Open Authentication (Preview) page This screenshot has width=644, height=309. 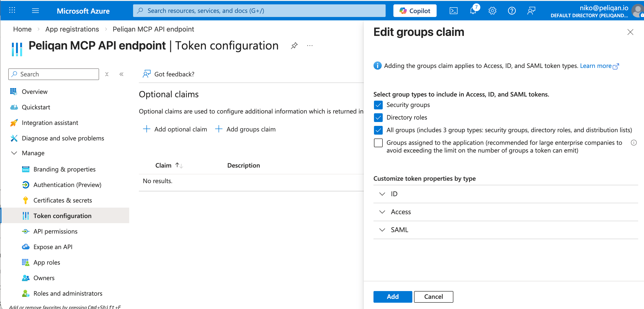[67, 185]
